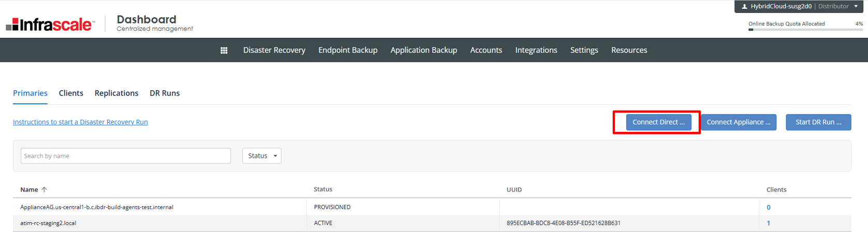Screen dimensions: 868x232
Task: Open the Settings menu
Action: pyautogui.click(x=584, y=50)
